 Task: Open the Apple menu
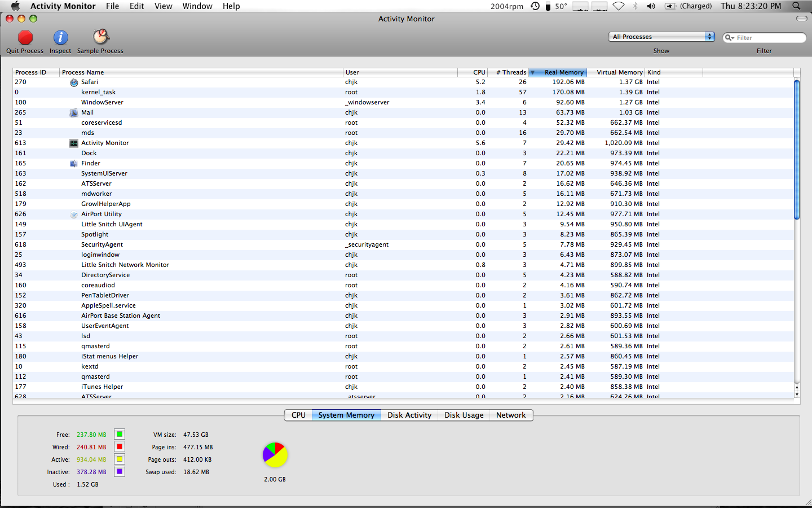pos(16,6)
